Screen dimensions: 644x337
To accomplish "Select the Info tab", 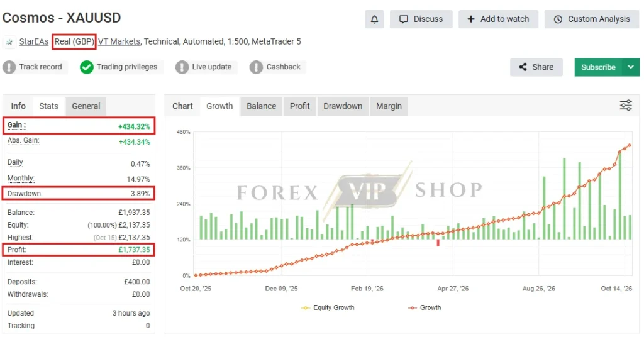I will (18, 106).
